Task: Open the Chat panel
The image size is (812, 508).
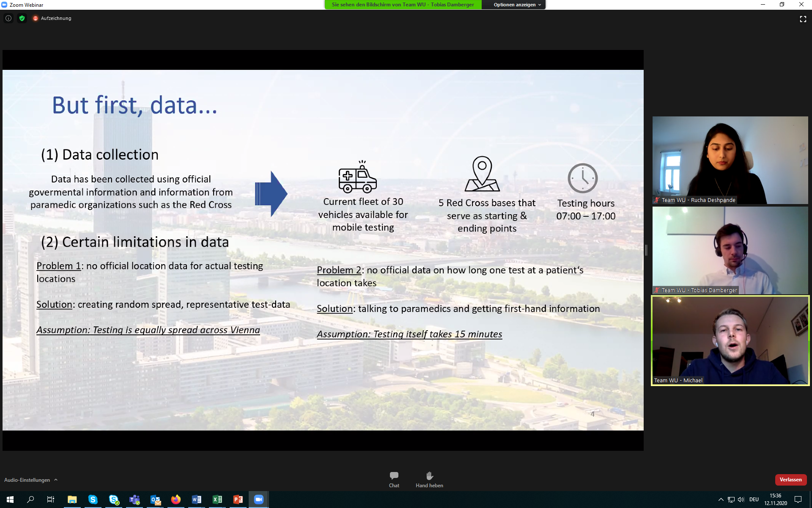Action: click(394, 479)
